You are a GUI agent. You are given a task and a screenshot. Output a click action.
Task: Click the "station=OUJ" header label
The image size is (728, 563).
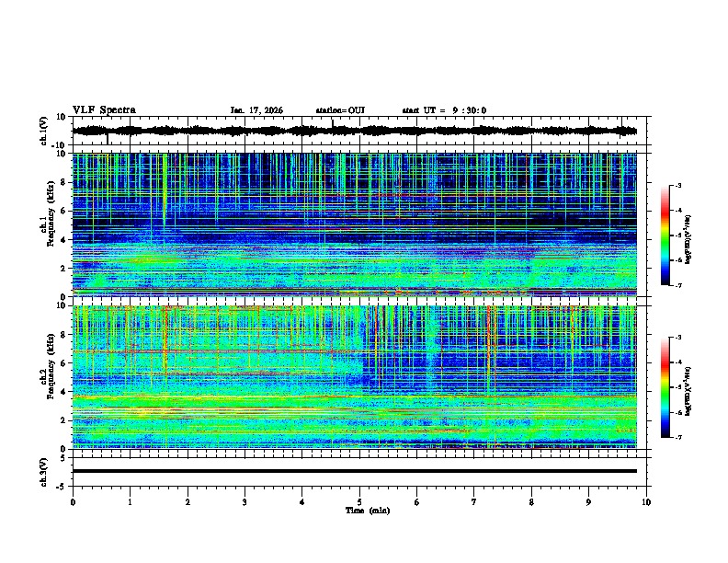coord(340,110)
